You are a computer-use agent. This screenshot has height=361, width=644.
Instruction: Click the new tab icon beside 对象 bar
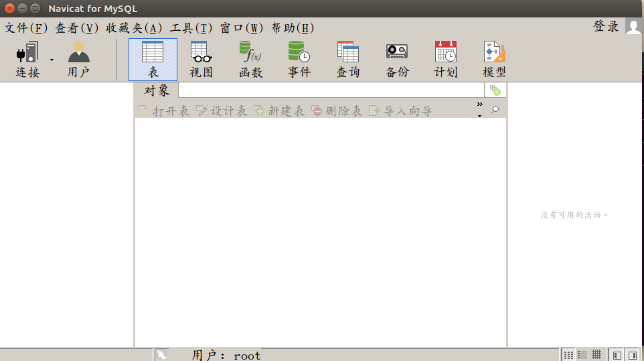click(x=495, y=90)
